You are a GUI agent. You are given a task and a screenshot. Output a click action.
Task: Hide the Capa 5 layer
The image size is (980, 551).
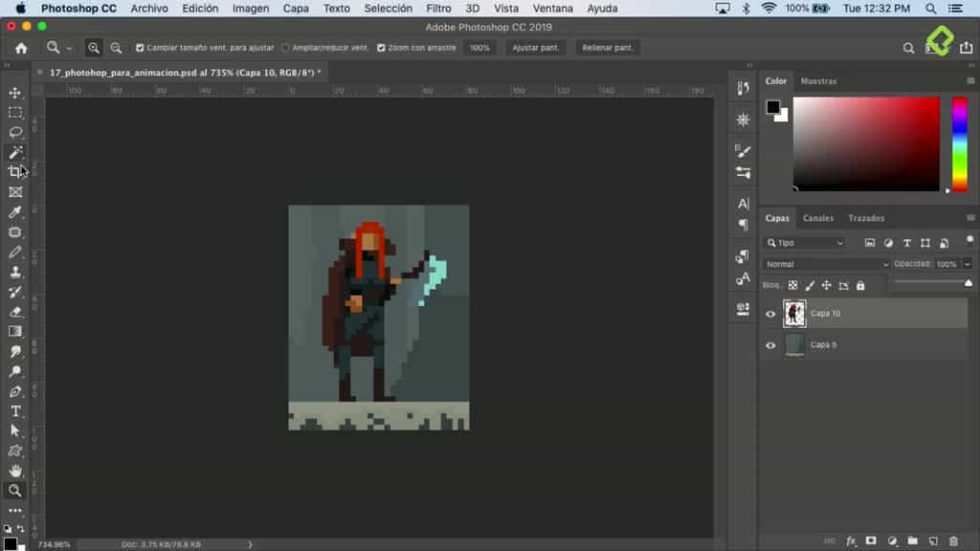pos(770,345)
